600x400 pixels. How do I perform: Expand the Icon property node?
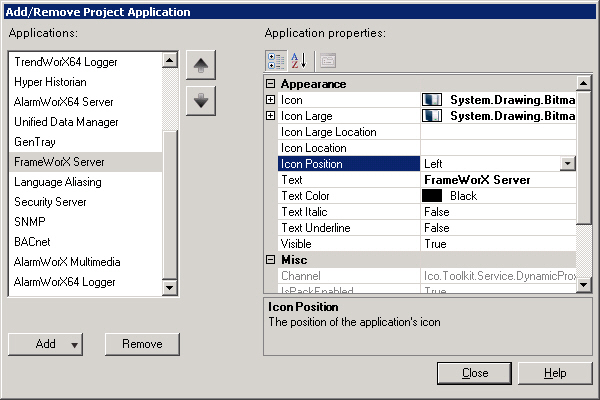[x=271, y=100]
